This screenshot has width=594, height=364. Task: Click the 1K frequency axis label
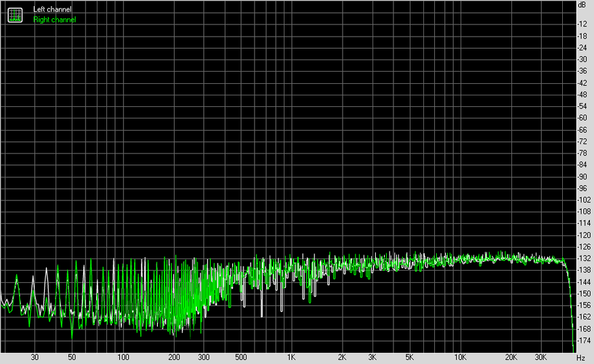pos(291,357)
